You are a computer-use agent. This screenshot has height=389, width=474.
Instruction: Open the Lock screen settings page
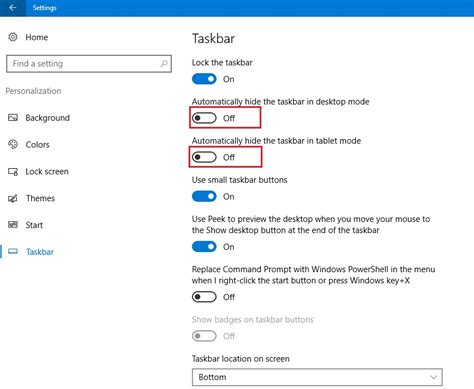click(x=47, y=172)
